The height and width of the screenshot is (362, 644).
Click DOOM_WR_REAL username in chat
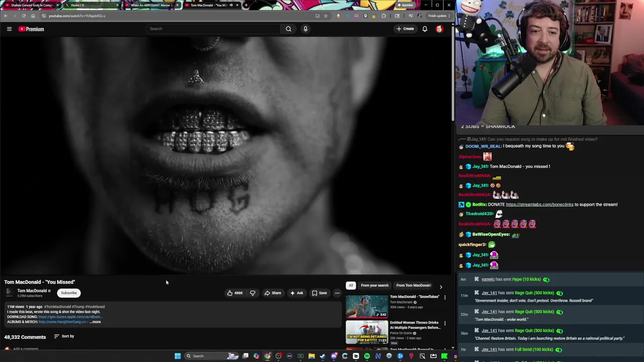tap(483, 146)
